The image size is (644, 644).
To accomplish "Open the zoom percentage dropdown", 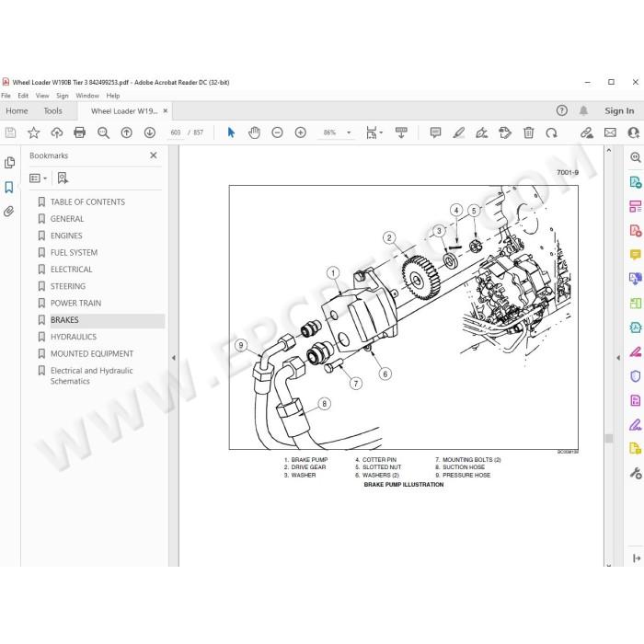I will coord(349,132).
